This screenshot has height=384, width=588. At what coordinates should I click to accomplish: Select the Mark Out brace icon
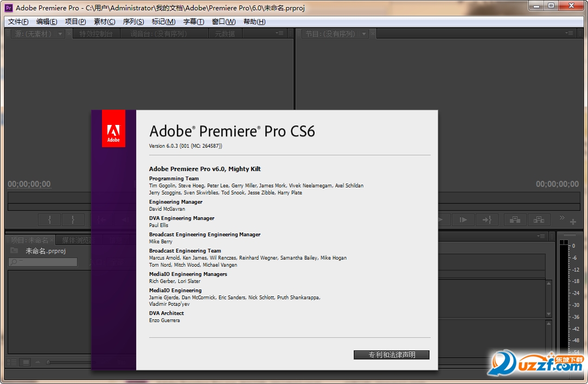(73, 219)
